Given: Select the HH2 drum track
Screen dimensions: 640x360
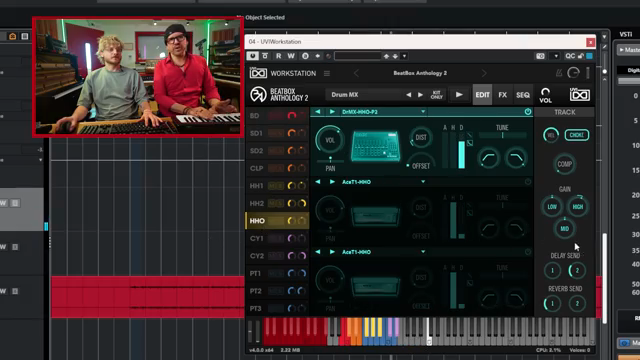Looking at the screenshot, I should click(257, 203).
